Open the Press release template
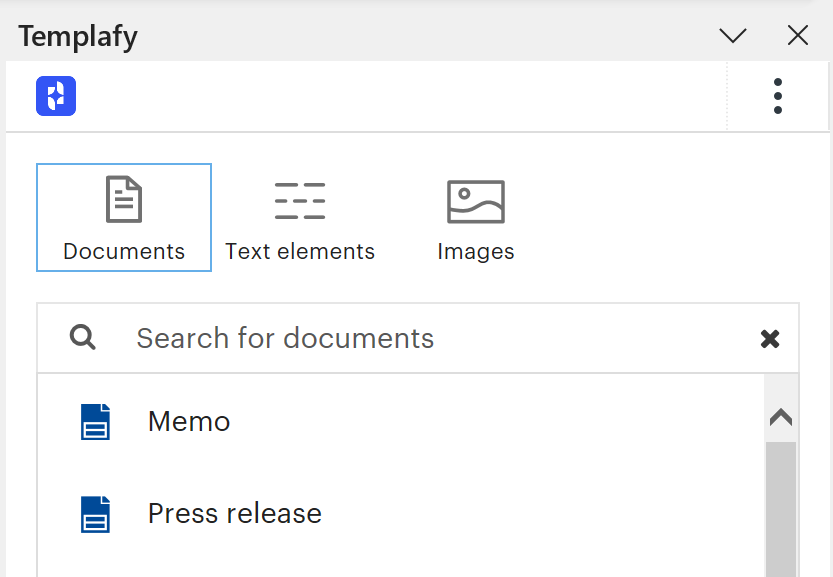The height and width of the screenshot is (577, 833). pyautogui.click(x=235, y=513)
